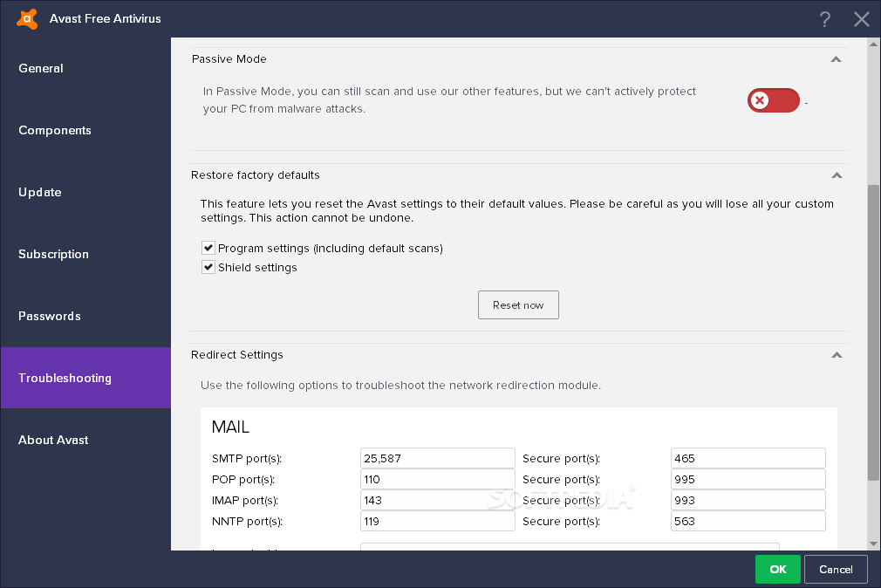Open help via question mark icon
Viewport: 881px width, 588px height.
point(825,19)
